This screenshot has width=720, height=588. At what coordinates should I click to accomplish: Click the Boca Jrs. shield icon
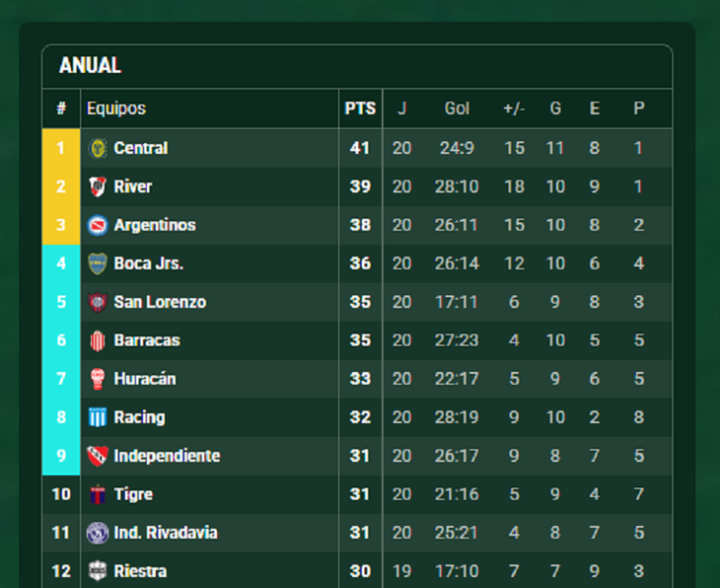tap(98, 263)
